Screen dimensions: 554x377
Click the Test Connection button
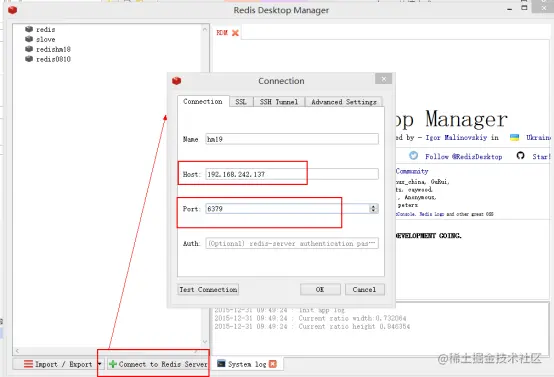pos(208,289)
